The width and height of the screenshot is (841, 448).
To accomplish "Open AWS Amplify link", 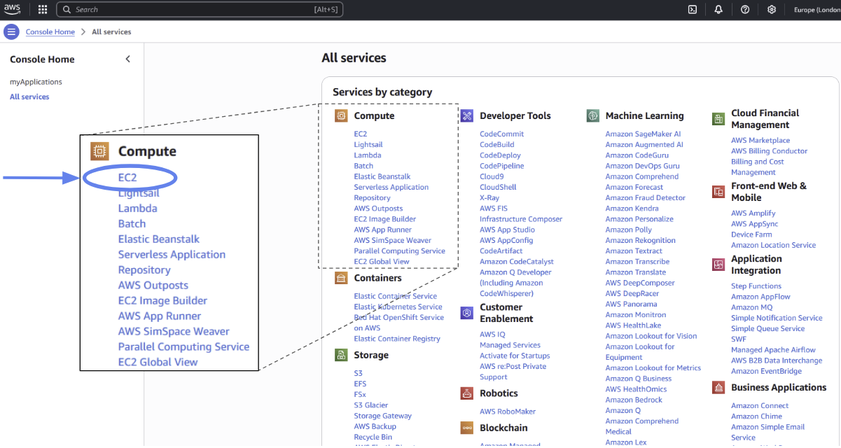I will [x=753, y=214].
